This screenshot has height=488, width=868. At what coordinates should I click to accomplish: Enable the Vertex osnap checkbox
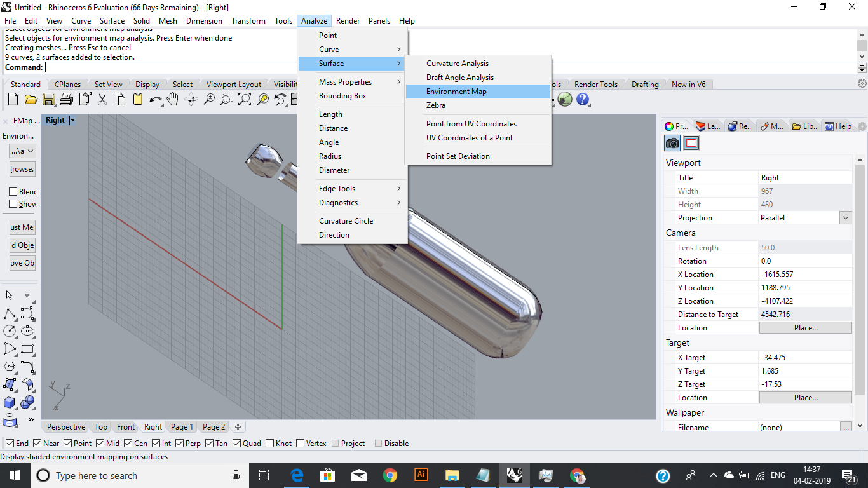tap(300, 444)
